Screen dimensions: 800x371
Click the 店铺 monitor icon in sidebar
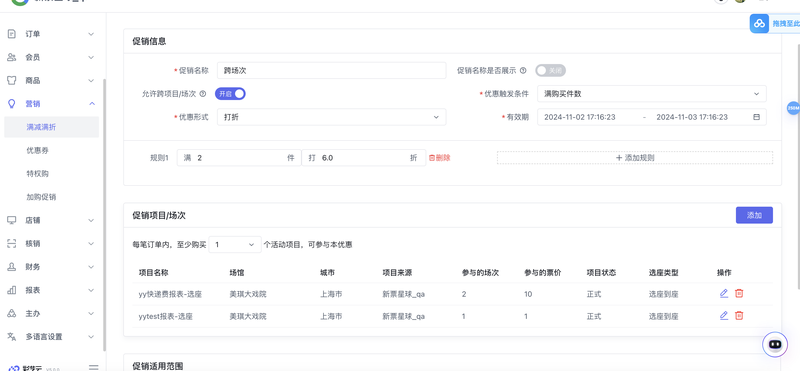(x=12, y=220)
